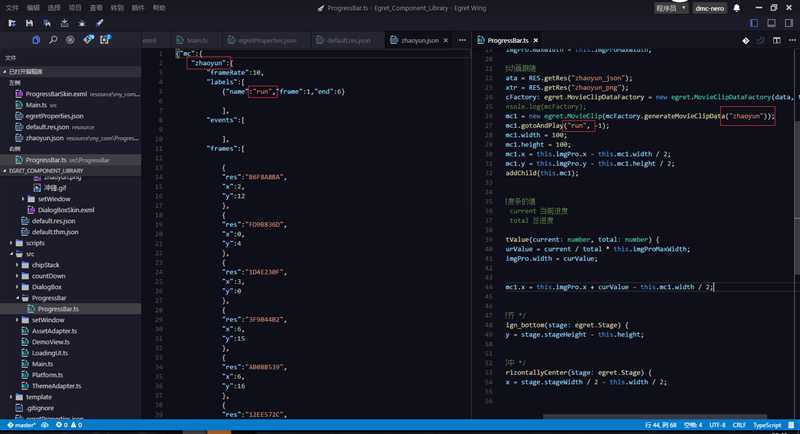Select 冲锋.gif in the file tree
The width and height of the screenshot is (800, 434).
click(x=55, y=188)
